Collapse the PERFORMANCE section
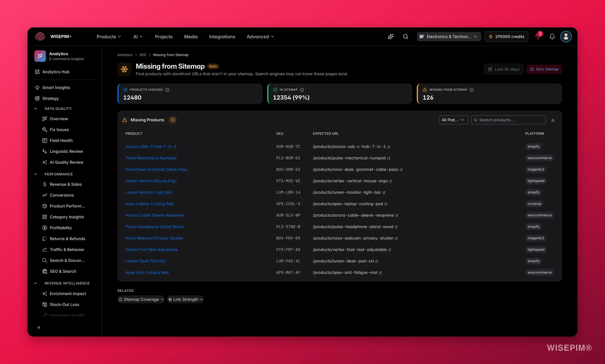The image size is (605, 364). click(x=36, y=174)
